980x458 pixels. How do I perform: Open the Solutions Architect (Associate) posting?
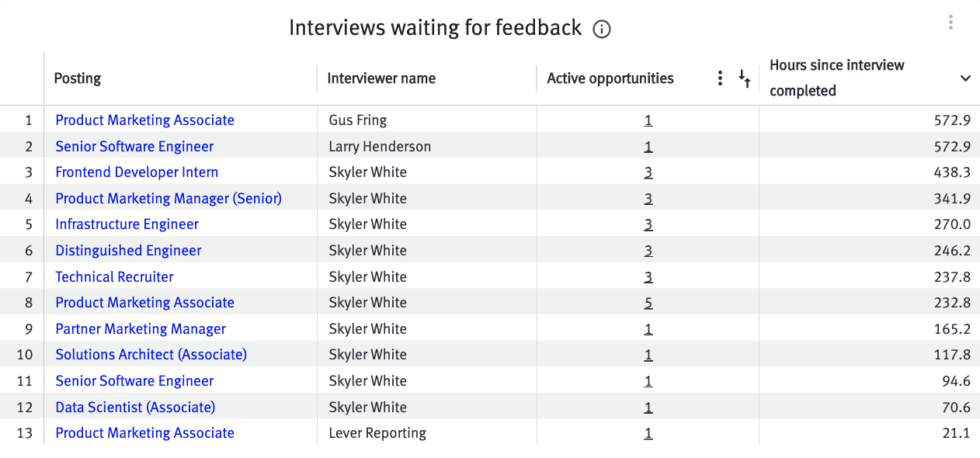151,354
